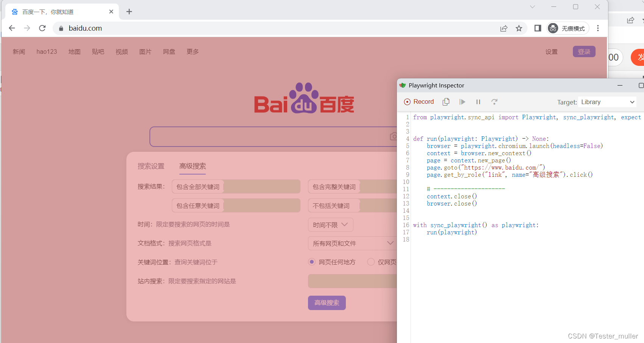Screen dimensions: 644x343
Task: Click the browser forward arrow
Action: 27,28
